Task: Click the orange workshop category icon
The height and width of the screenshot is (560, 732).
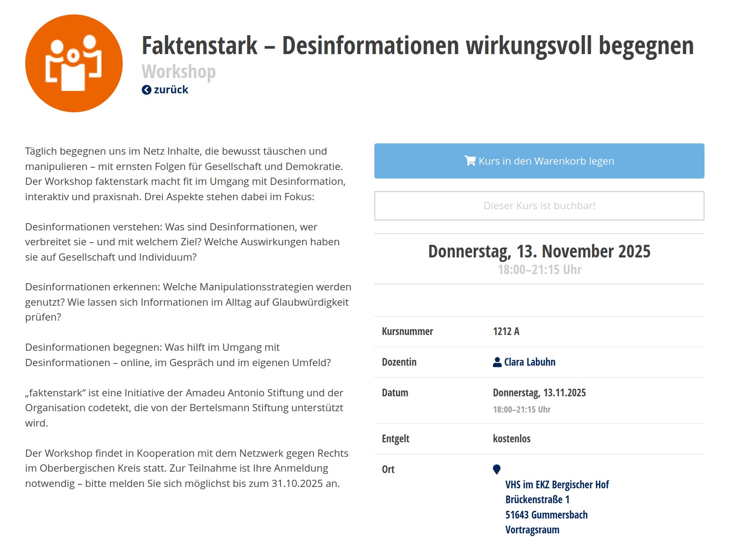Action: click(x=74, y=64)
